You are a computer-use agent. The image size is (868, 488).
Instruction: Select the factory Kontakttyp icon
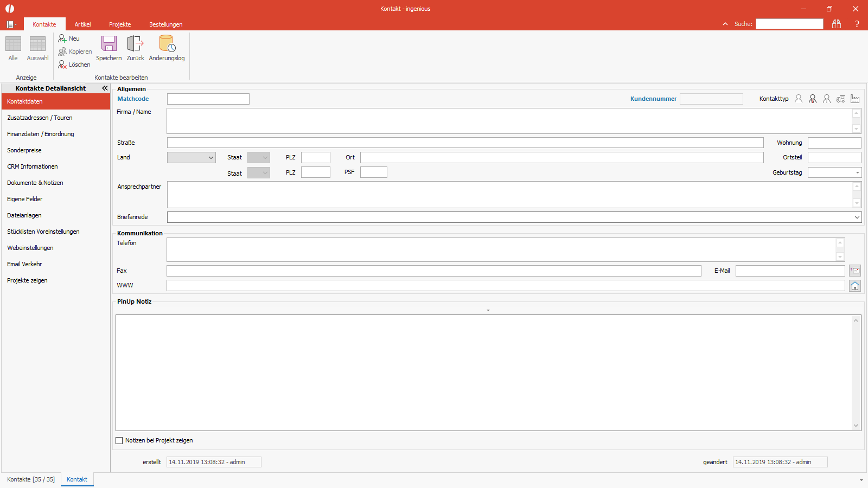pos(855,99)
